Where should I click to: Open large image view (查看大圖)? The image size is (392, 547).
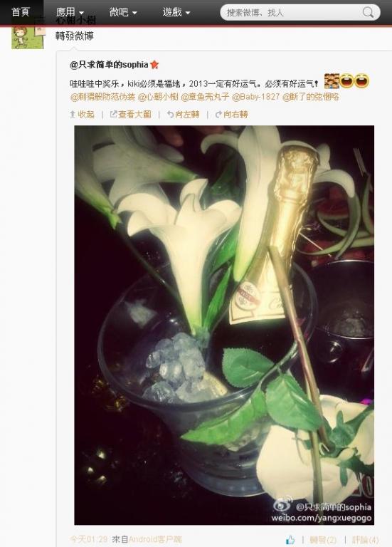131,115
